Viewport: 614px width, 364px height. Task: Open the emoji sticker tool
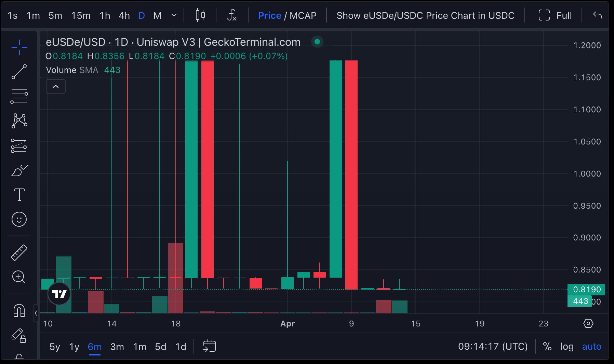tap(19, 220)
